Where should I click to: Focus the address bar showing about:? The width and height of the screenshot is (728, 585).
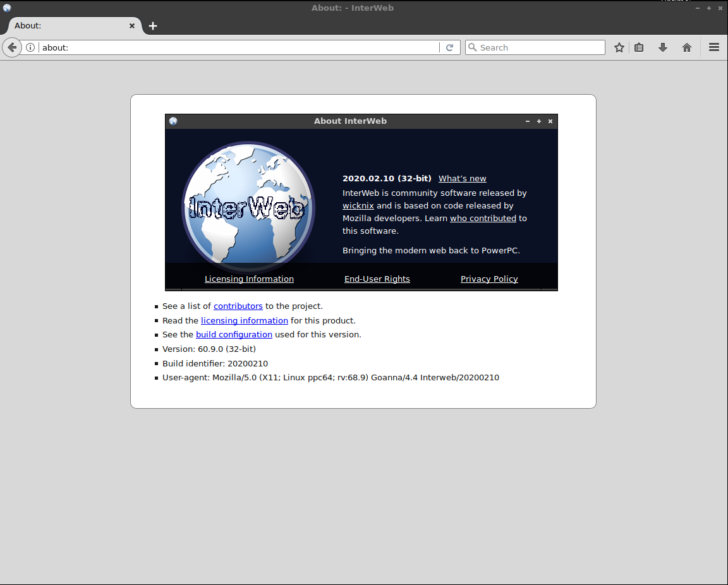(239, 47)
